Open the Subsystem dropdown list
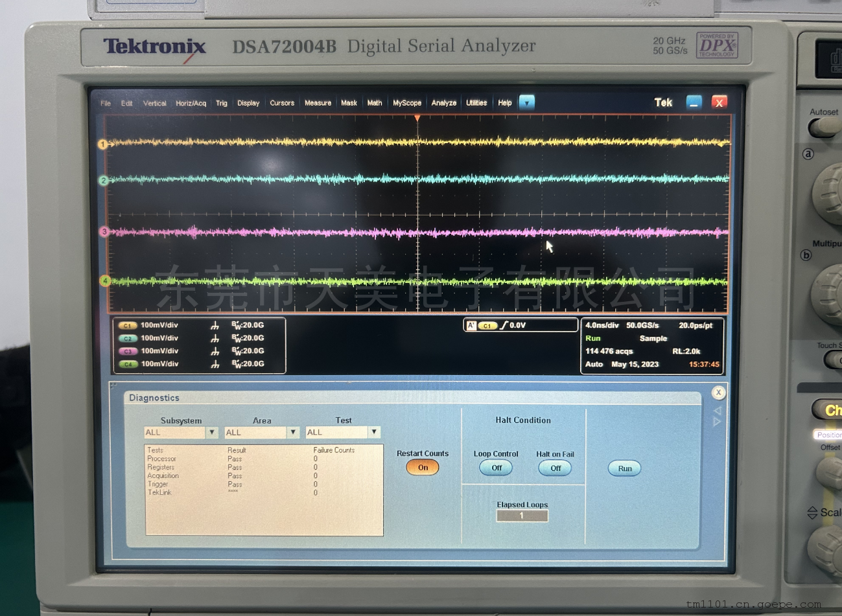This screenshot has width=842, height=616. point(211,432)
